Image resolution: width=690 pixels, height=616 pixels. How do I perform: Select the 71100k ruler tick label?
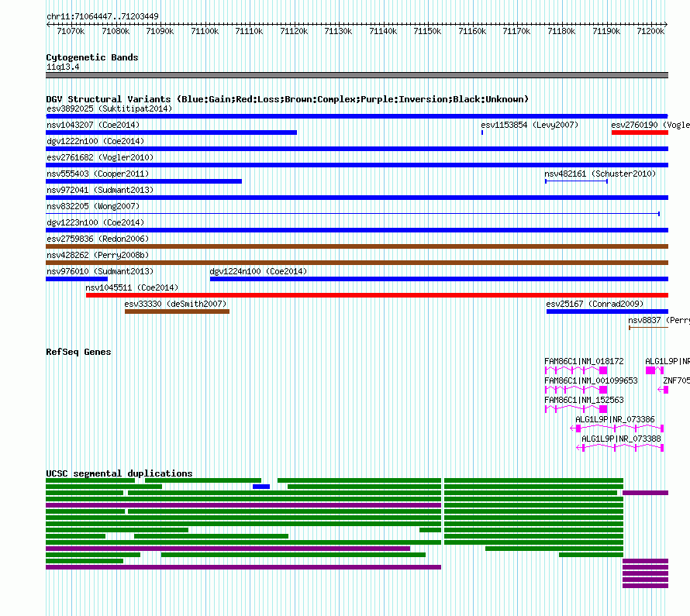[x=205, y=31]
